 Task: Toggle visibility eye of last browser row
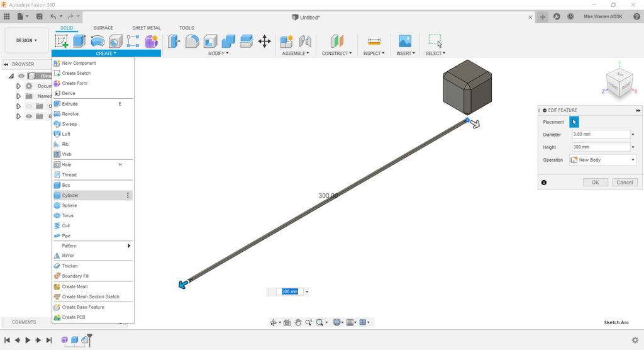pos(29,116)
